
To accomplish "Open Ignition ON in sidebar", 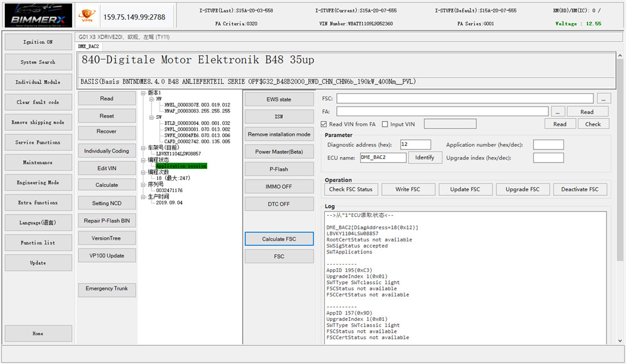I will click(x=38, y=42).
